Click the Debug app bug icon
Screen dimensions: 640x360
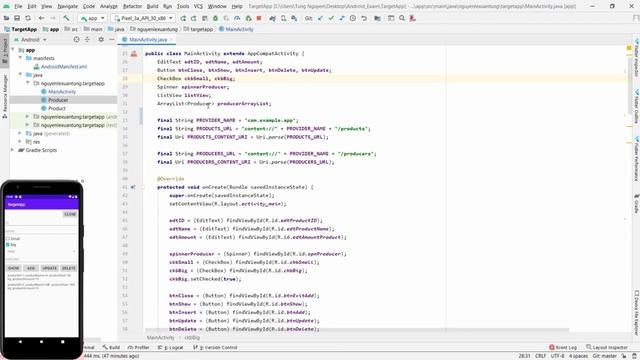[216, 18]
